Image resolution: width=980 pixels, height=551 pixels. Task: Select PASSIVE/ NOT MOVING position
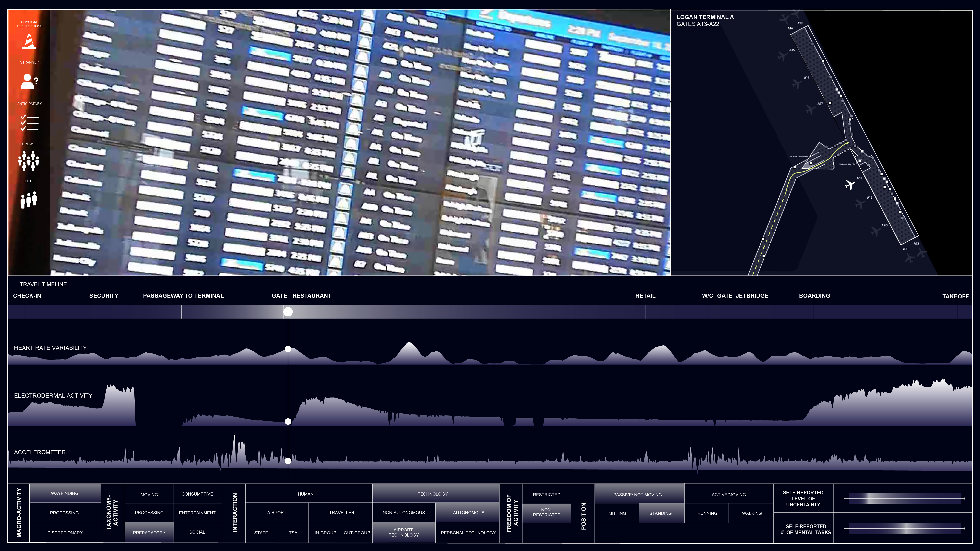click(639, 494)
